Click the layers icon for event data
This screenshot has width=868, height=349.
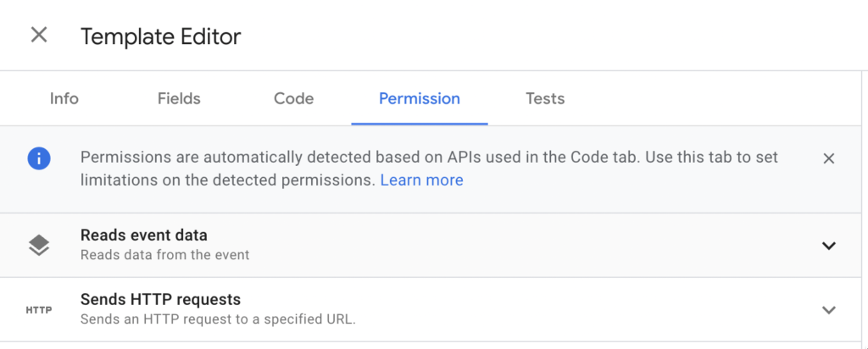39,245
